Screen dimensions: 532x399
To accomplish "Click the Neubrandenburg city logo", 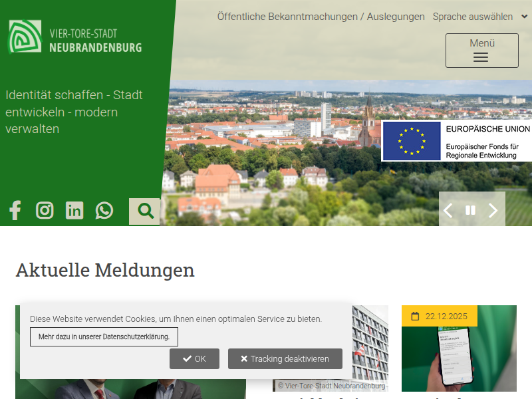I will 75,37.
